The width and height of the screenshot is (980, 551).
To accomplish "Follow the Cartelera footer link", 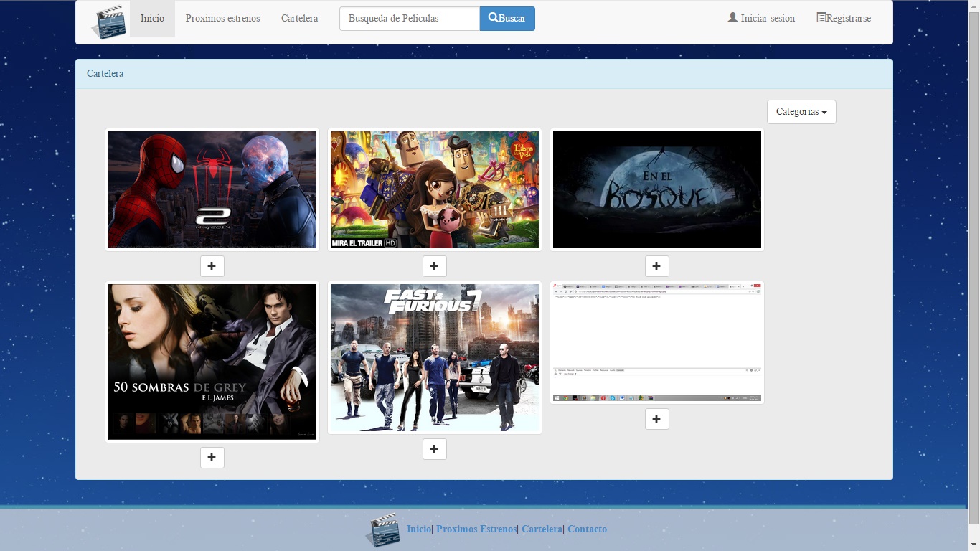I will tap(542, 529).
